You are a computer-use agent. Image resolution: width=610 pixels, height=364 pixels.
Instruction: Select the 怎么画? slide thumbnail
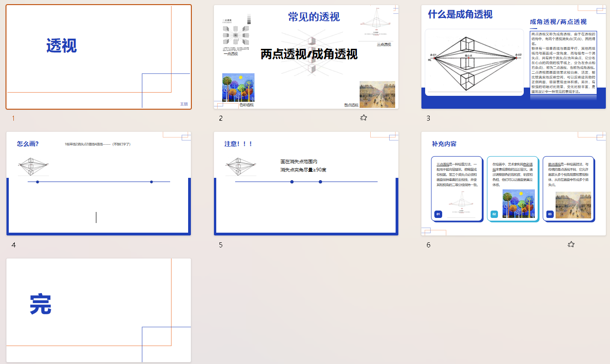click(99, 183)
